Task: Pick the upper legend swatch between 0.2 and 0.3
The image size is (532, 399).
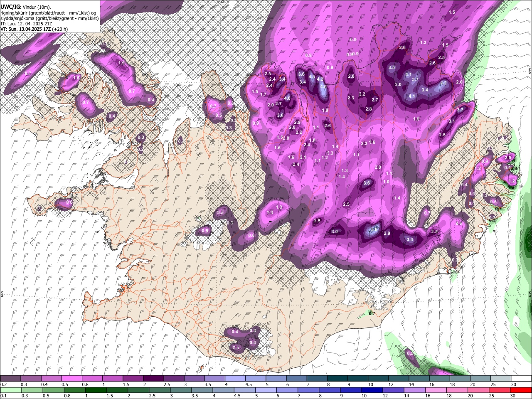Action: click(10, 379)
